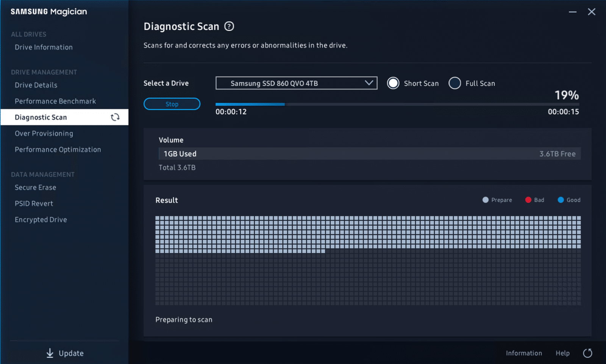Close the Magician window
606x364 pixels.
592,12
